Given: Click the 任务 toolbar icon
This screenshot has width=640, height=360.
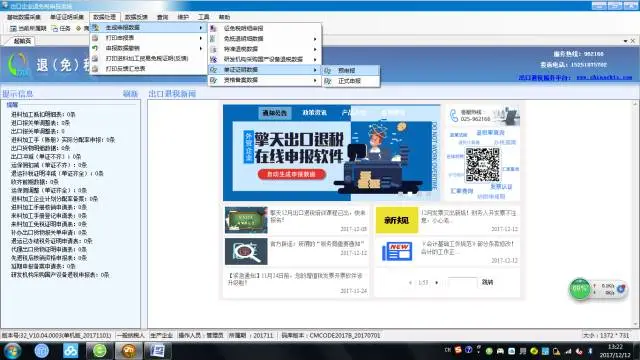Looking at the screenshot, I should (x=55, y=29).
